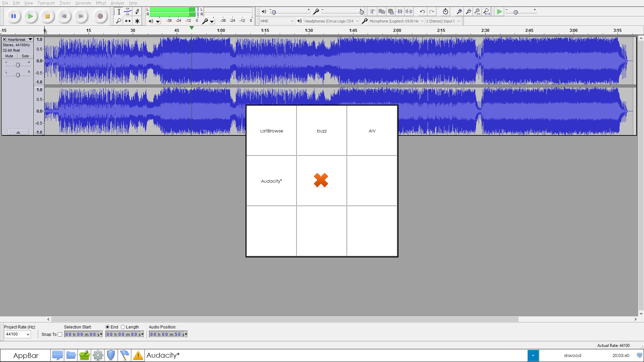Open the Headphones output device dropdown

coord(331,21)
